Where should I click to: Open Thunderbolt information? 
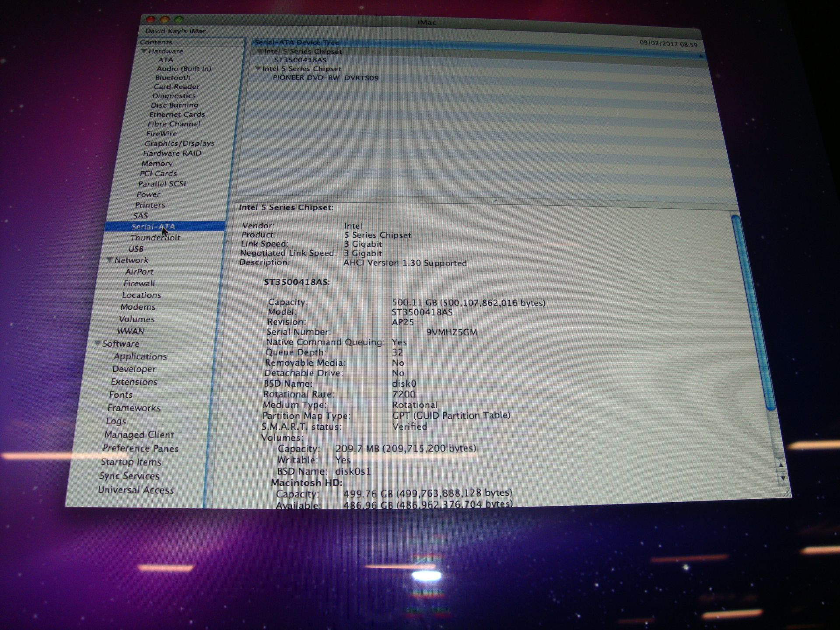[x=155, y=238]
